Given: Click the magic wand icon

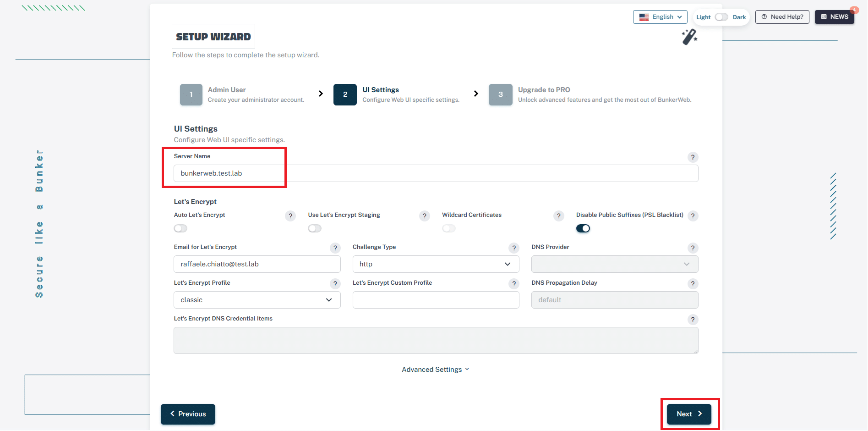Looking at the screenshot, I should coord(689,37).
